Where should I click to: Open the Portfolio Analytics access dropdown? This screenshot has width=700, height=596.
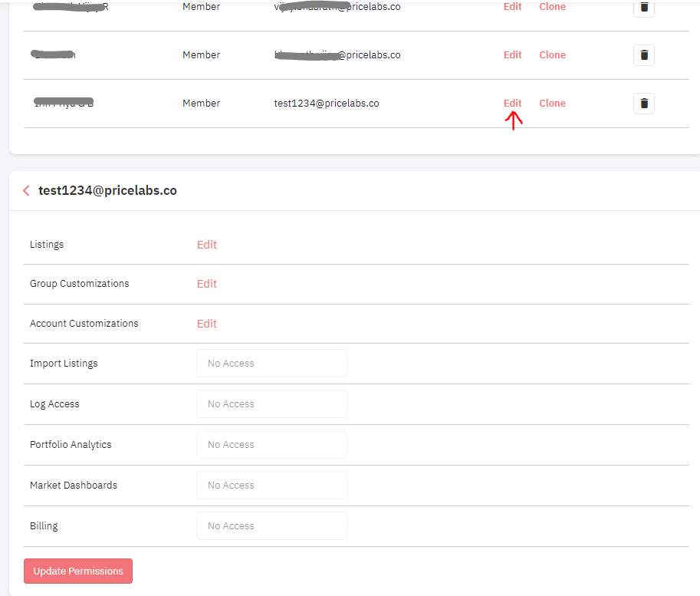[x=271, y=445]
